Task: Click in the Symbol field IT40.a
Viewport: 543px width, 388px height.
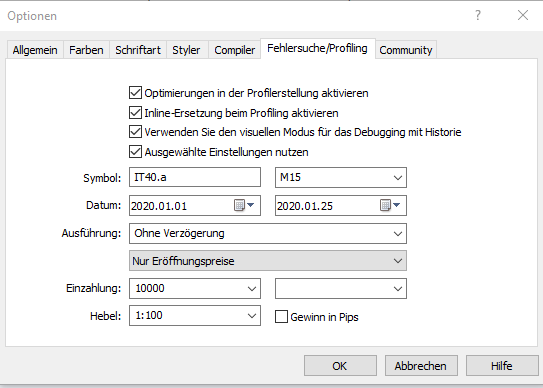Action: [x=195, y=177]
